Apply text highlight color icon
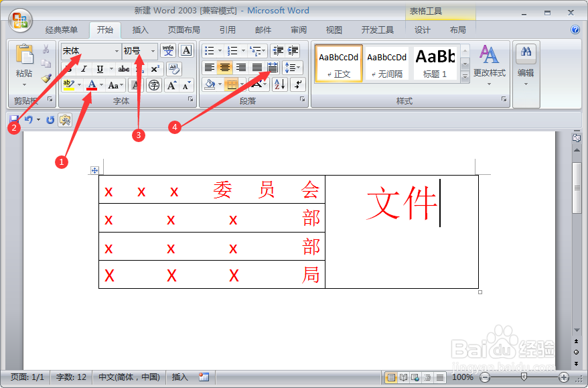The height and width of the screenshot is (388, 588). click(68, 86)
